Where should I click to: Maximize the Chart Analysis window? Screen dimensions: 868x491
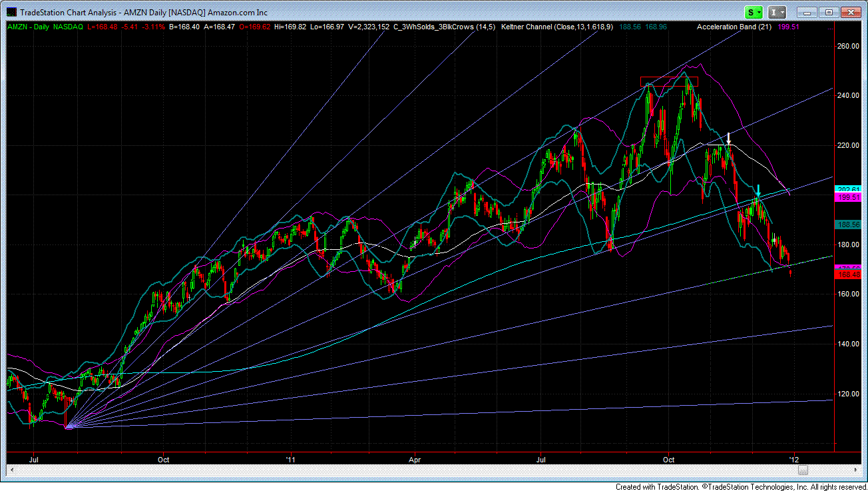coord(829,12)
